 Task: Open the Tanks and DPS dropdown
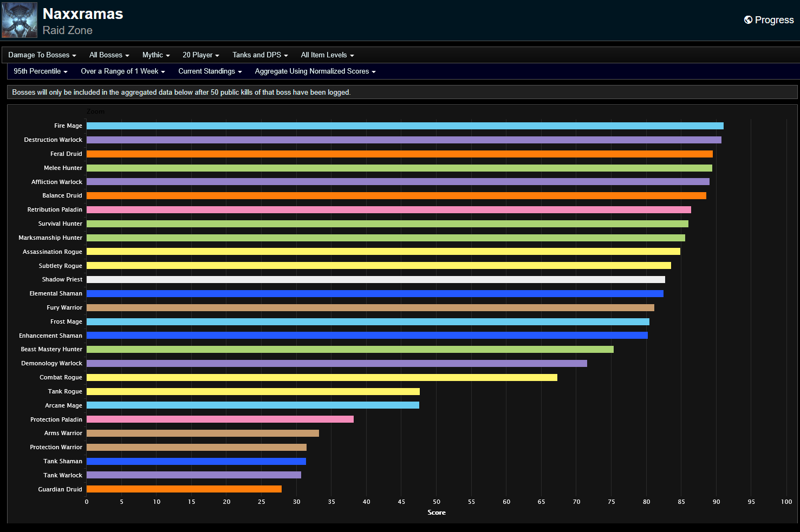[x=260, y=55]
